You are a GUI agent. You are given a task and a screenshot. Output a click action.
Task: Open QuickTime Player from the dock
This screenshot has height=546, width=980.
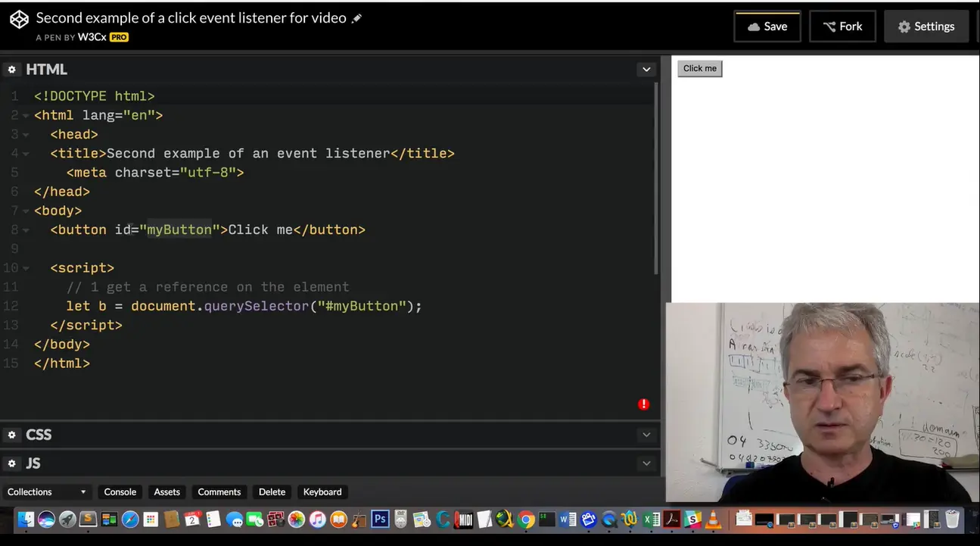click(609, 519)
